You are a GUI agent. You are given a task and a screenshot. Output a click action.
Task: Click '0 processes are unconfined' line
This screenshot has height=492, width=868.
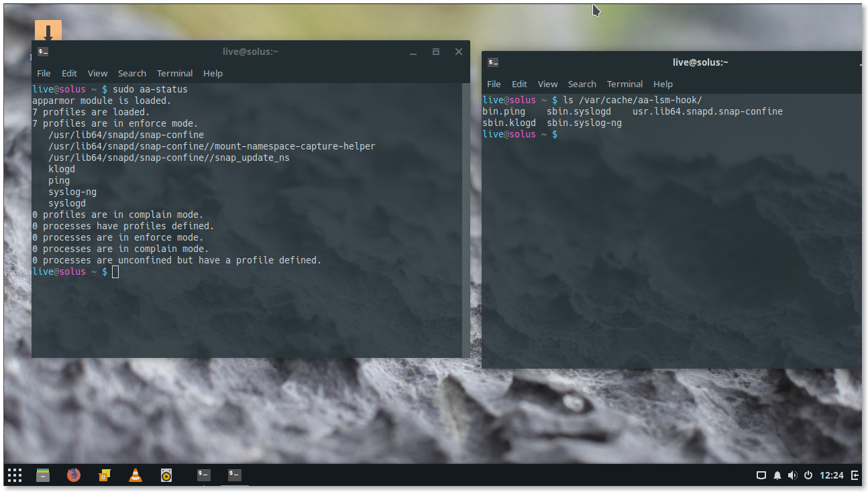point(177,260)
